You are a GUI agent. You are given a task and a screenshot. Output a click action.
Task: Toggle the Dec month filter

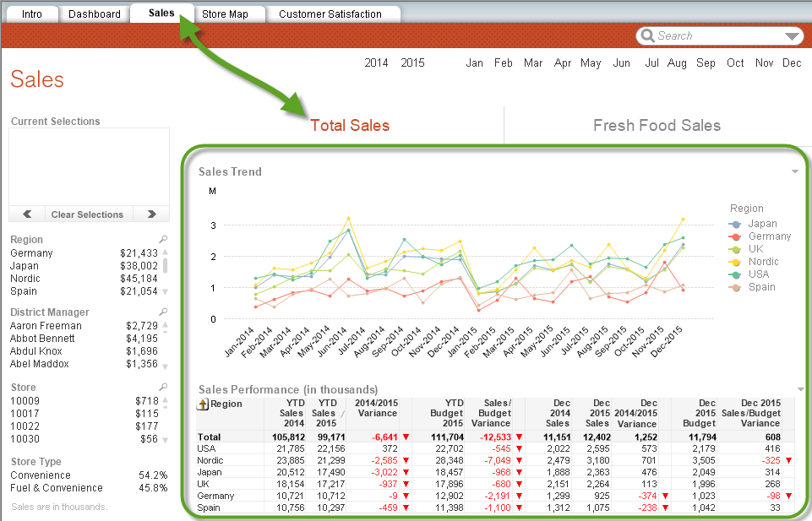[791, 63]
